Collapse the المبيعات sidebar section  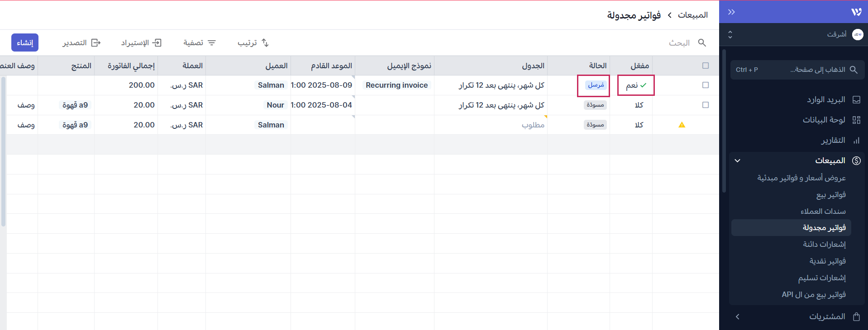click(x=738, y=160)
